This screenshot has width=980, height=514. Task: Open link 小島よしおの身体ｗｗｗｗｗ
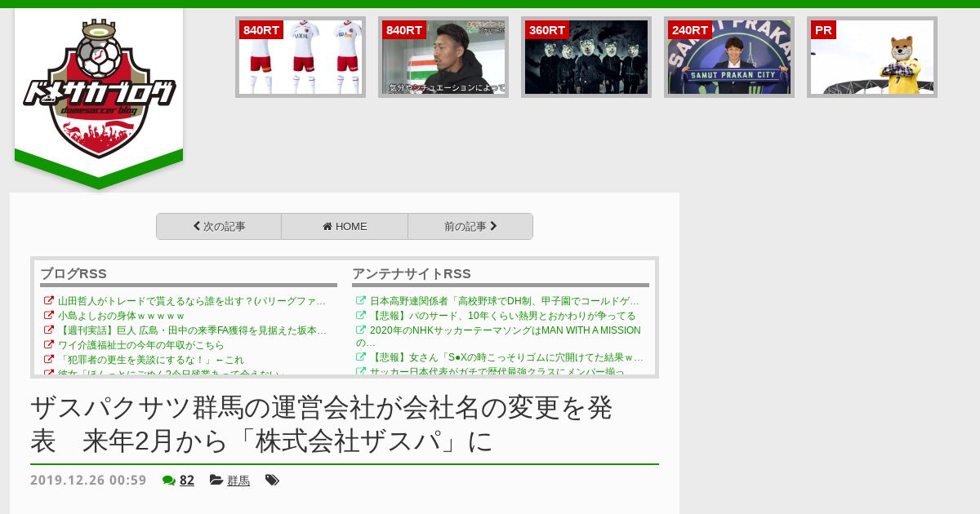coord(122,316)
